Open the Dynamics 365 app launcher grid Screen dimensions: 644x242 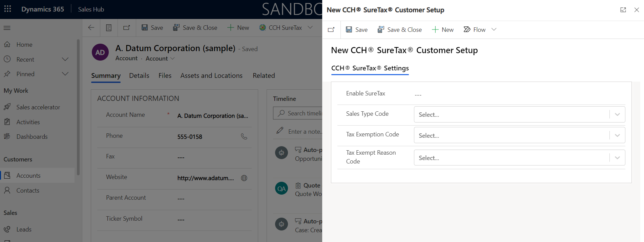point(7,9)
